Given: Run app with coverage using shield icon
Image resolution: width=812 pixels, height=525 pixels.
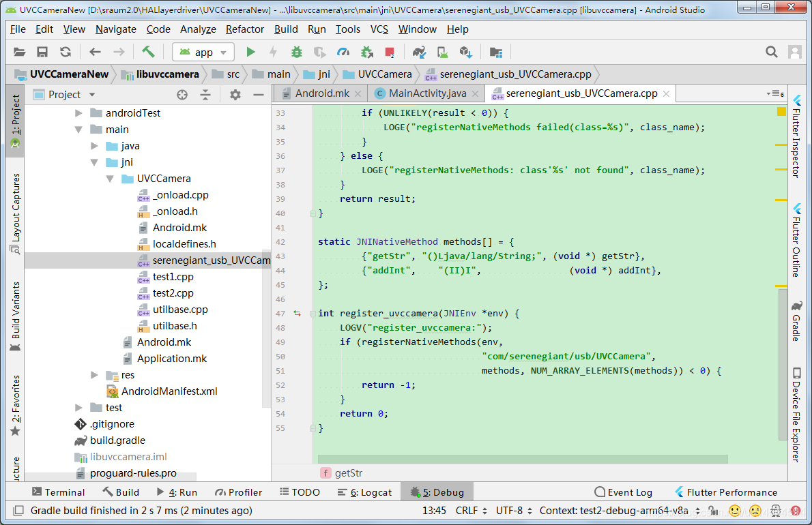Looking at the screenshot, I should (x=320, y=52).
